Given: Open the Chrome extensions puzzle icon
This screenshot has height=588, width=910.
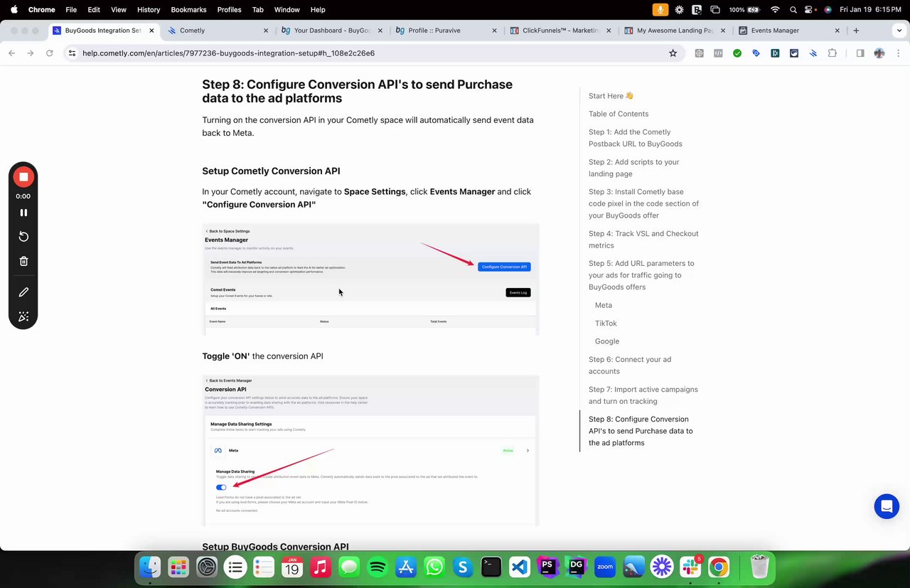Looking at the screenshot, I should [832, 53].
